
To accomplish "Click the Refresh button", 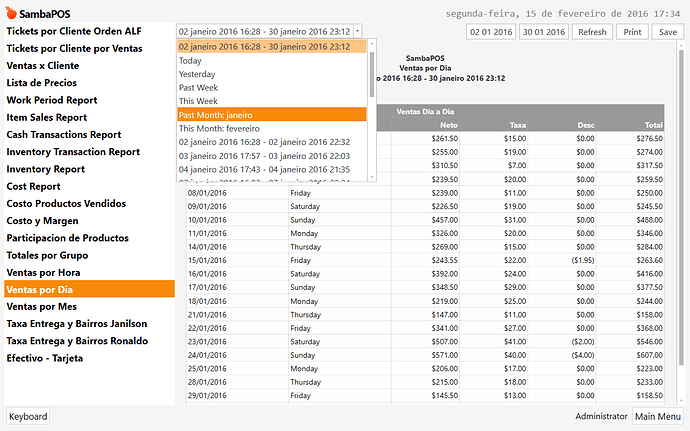I will [592, 32].
